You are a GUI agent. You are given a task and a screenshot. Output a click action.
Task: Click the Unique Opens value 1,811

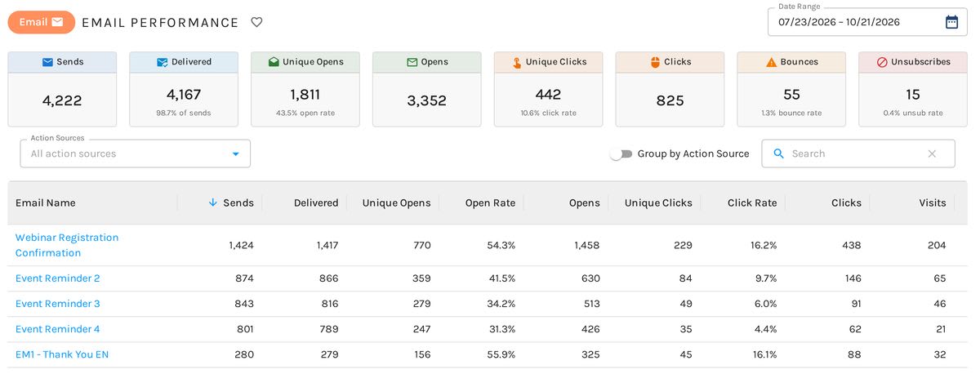(305, 95)
